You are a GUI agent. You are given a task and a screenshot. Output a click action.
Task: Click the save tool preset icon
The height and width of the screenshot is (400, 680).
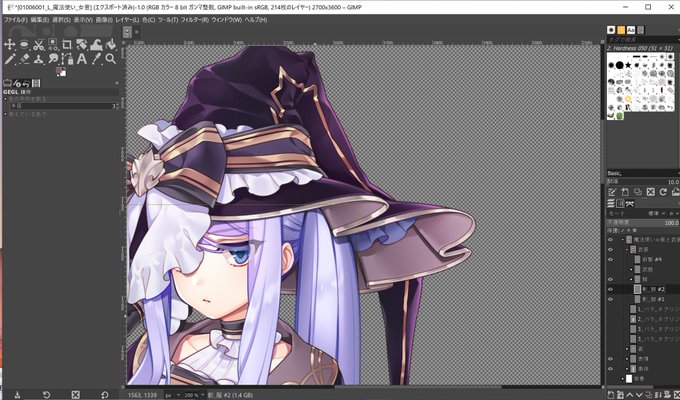click(x=17, y=395)
